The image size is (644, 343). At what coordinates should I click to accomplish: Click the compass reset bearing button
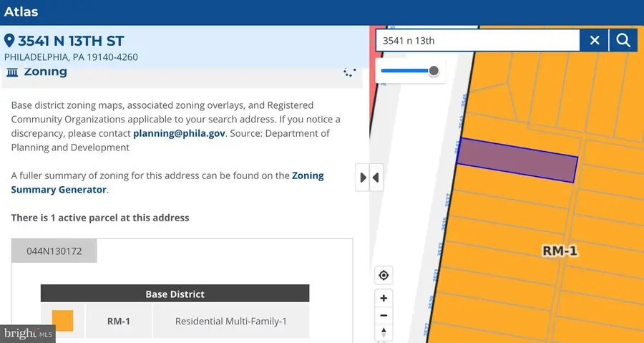384,332
